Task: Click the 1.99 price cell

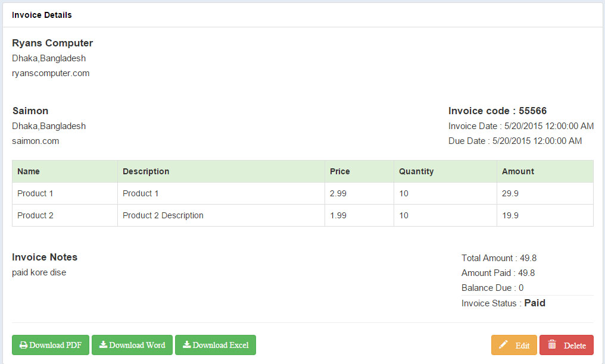Action: point(338,215)
